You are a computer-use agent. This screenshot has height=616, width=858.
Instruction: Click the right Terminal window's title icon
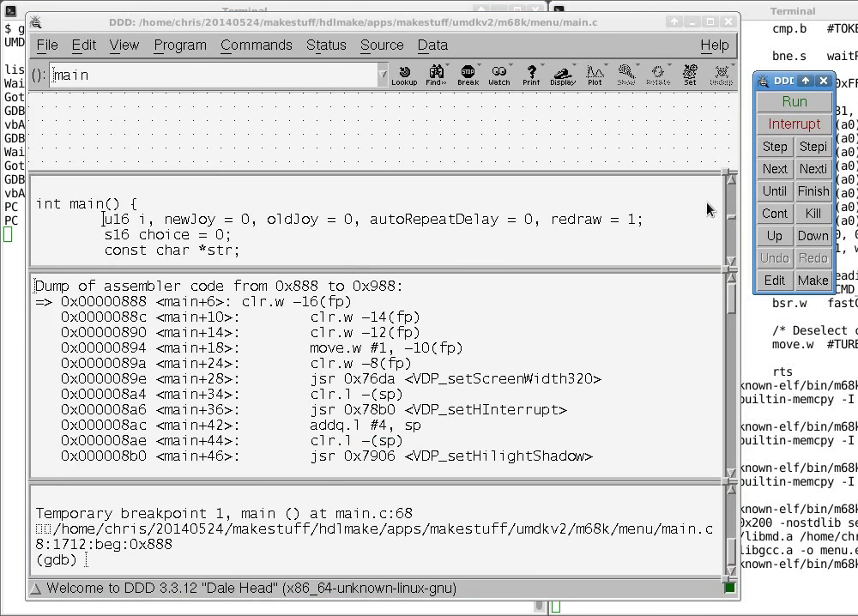(x=559, y=9)
